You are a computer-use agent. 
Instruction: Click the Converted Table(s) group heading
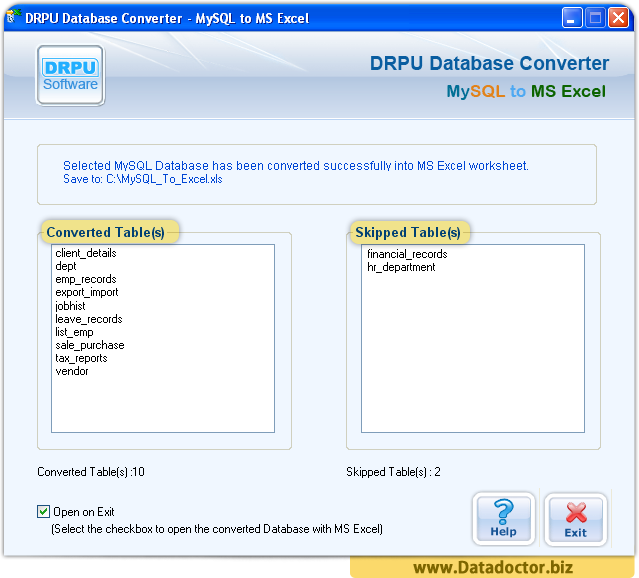[106, 232]
